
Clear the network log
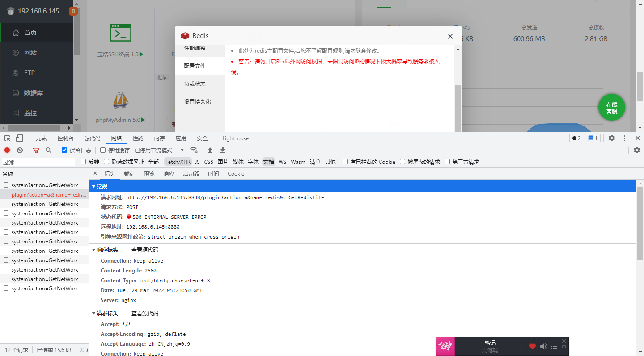pyautogui.click(x=20, y=151)
